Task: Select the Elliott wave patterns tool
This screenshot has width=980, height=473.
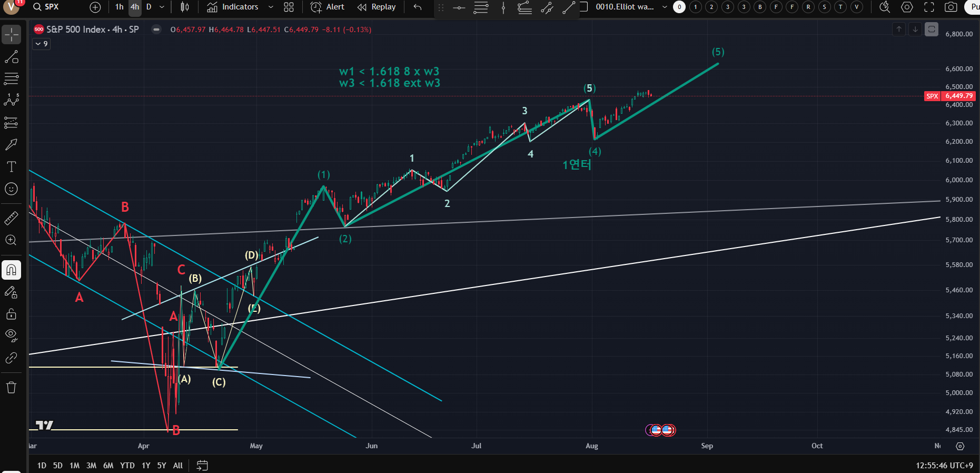Action: (x=11, y=100)
